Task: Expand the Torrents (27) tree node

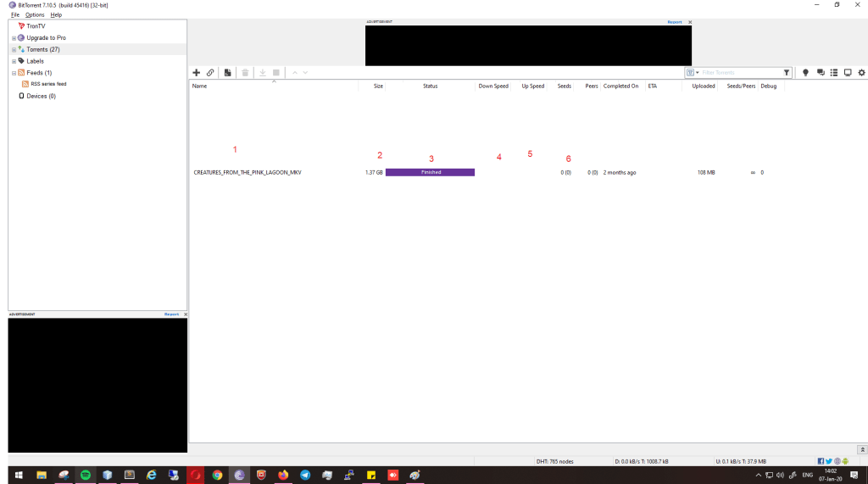Action: pyautogui.click(x=14, y=50)
